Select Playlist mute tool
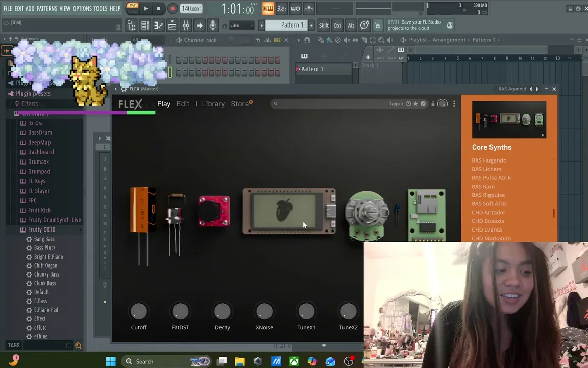Viewport: 588px width, 368px height. point(347,40)
